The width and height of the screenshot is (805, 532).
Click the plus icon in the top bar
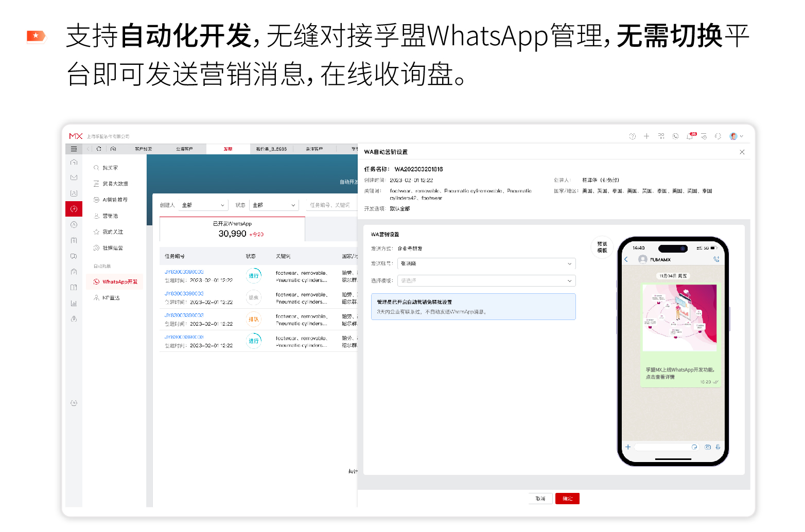point(646,135)
